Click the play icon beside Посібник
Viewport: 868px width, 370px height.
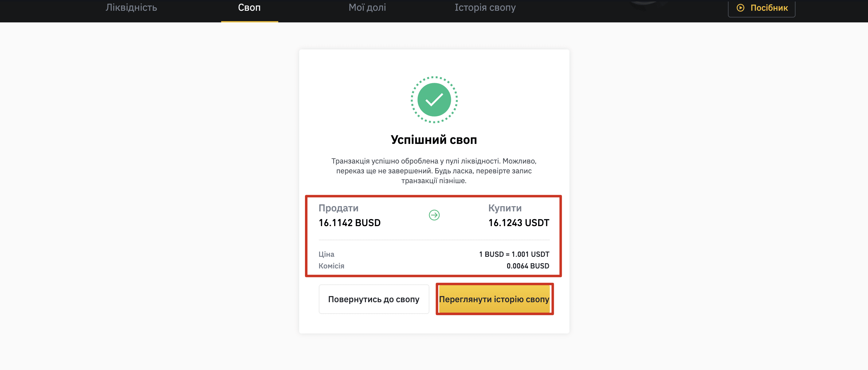[x=740, y=8]
